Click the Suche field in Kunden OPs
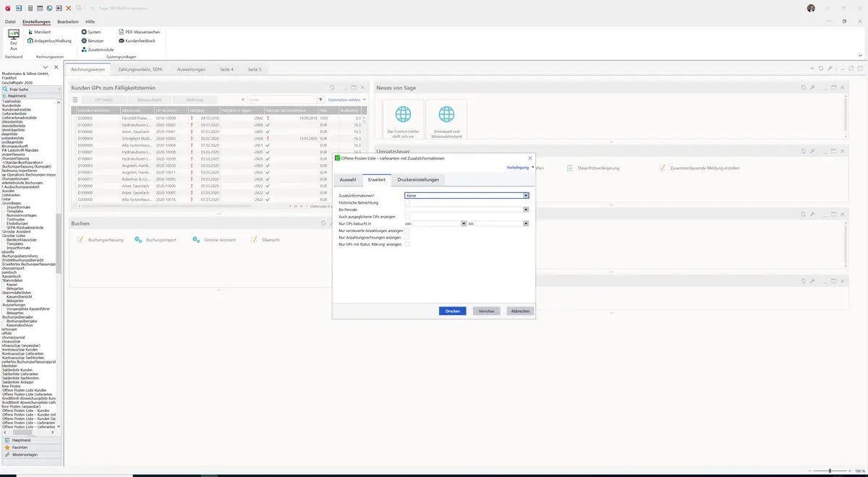The image size is (868, 477). (x=280, y=100)
